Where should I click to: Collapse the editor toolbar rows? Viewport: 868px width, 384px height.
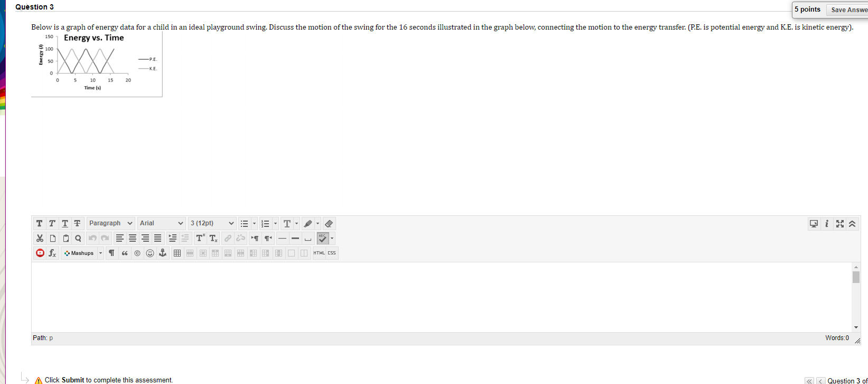pos(852,224)
